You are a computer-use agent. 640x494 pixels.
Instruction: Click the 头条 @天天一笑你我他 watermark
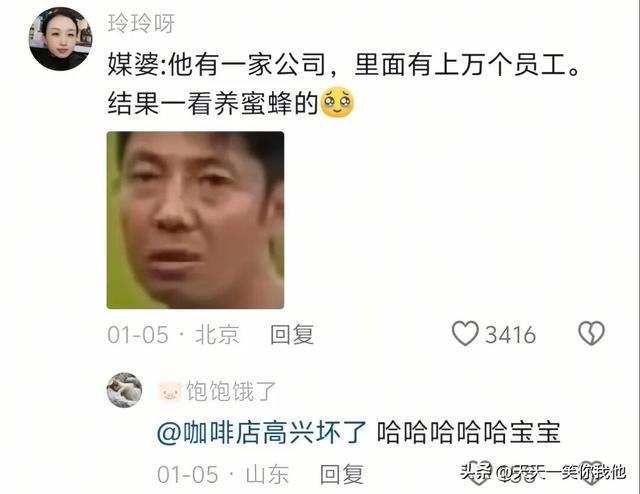tap(543, 472)
